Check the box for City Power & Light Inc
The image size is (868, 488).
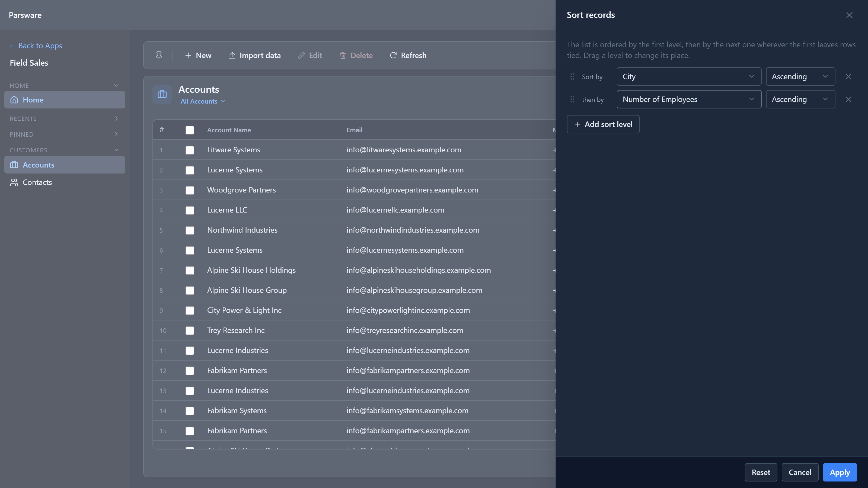190,310
